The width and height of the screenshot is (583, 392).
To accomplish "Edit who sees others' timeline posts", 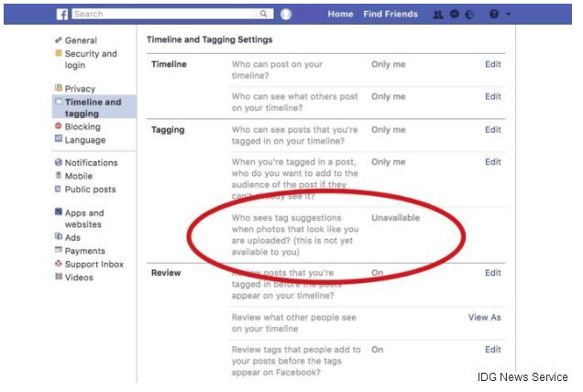I will [492, 96].
